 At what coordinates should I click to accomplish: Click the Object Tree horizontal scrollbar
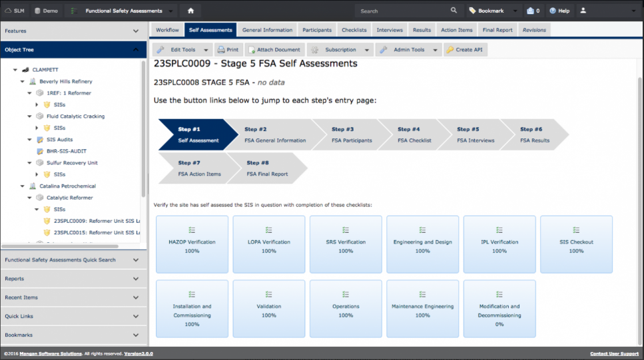[60, 246]
